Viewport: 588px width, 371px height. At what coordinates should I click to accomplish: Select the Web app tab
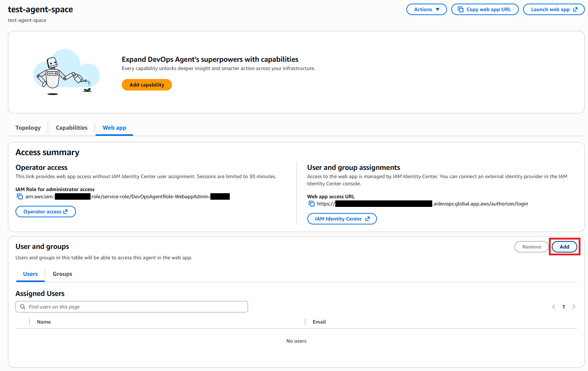click(114, 127)
